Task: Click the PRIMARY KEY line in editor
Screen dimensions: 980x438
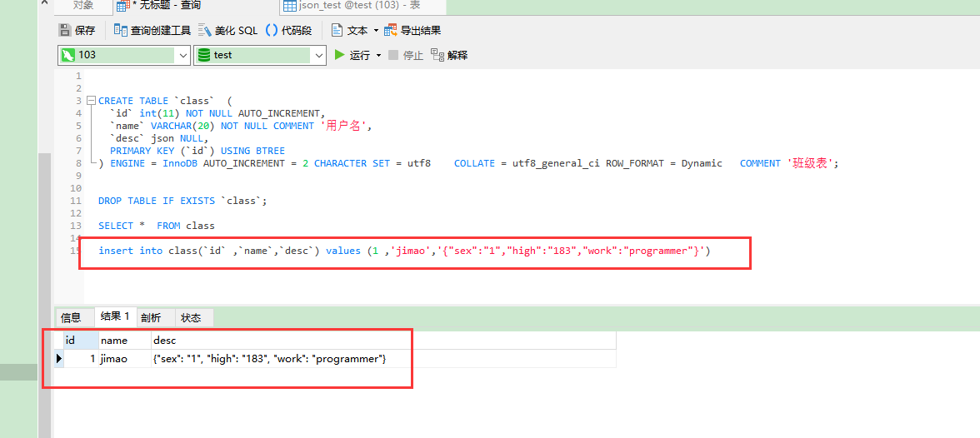Action: [x=197, y=151]
